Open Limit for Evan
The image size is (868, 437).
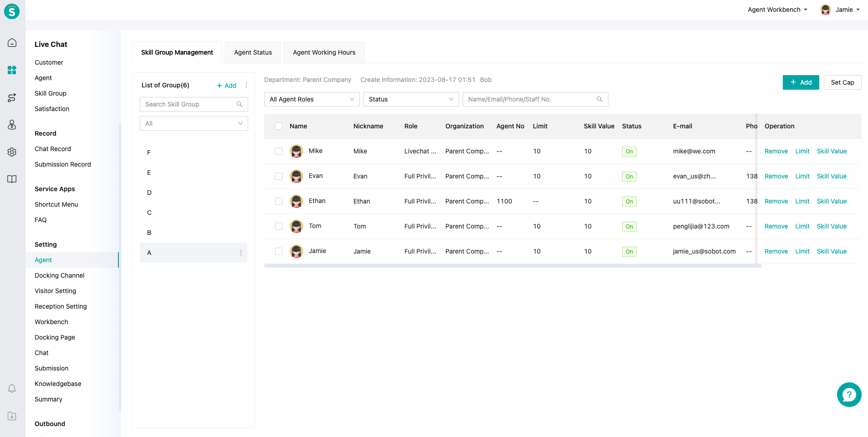pyautogui.click(x=802, y=176)
